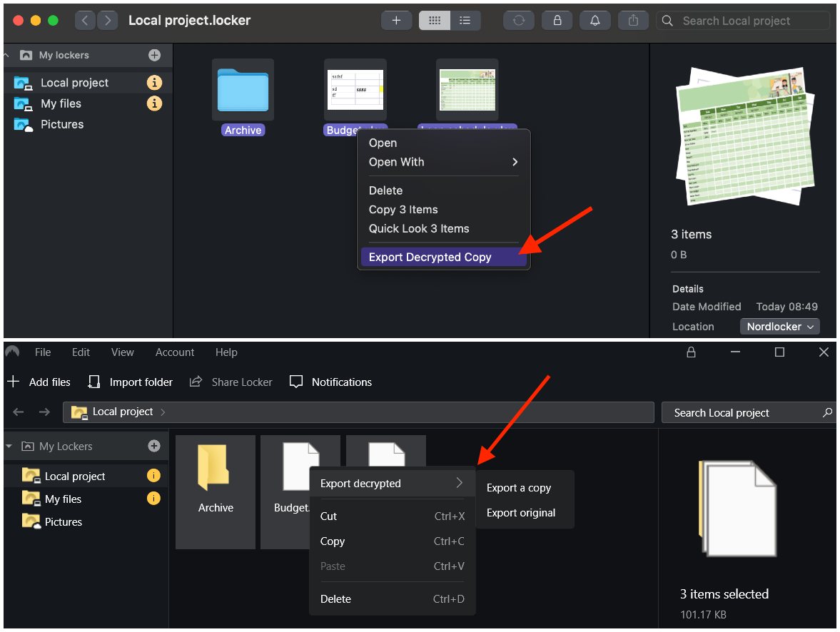The height and width of the screenshot is (632, 840).
Task: Click the lock icon in the top toolbar
Action: click(x=557, y=20)
